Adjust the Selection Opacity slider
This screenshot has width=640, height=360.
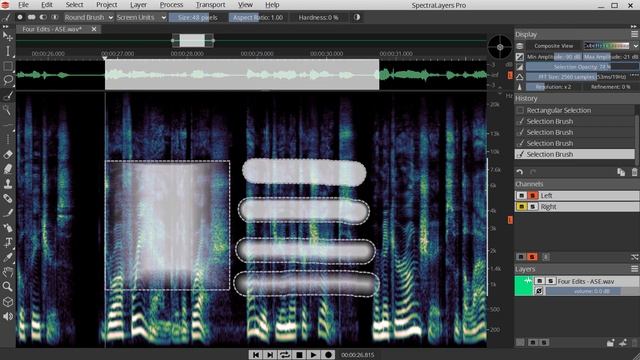(x=582, y=67)
